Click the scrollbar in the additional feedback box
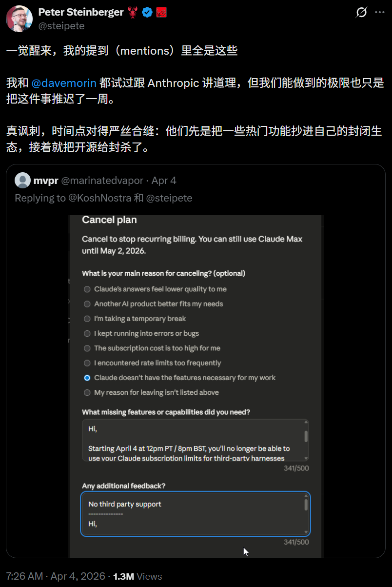 pos(306,505)
